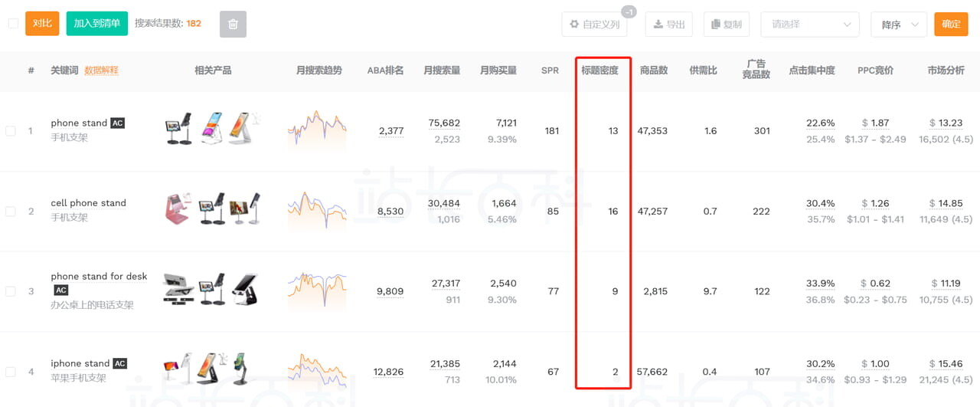980x407 pixels.
Task: Sort by 月搜索量 column header
Action: click(442, 71)
